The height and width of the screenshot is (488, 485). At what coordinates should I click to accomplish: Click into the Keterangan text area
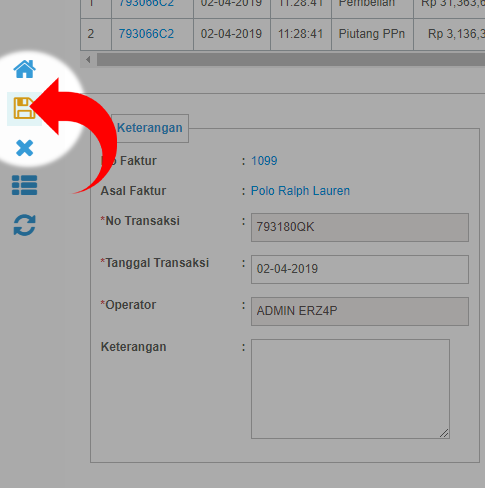tap(350, 389)
